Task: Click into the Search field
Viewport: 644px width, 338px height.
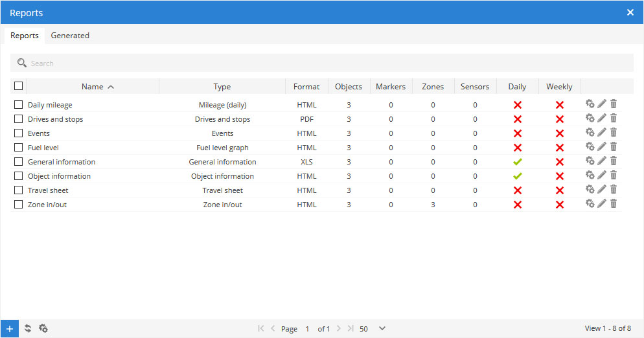Action: click(x=321, y=63)
